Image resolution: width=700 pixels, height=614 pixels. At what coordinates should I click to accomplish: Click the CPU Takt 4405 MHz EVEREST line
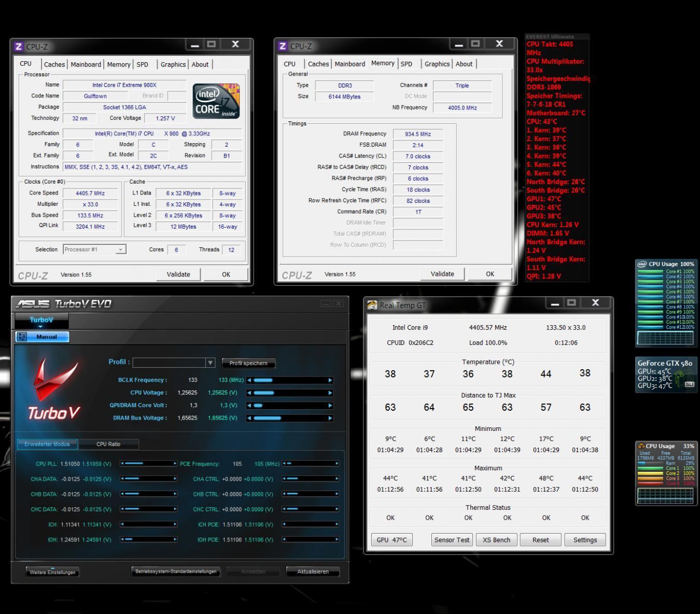coord(550,48)
